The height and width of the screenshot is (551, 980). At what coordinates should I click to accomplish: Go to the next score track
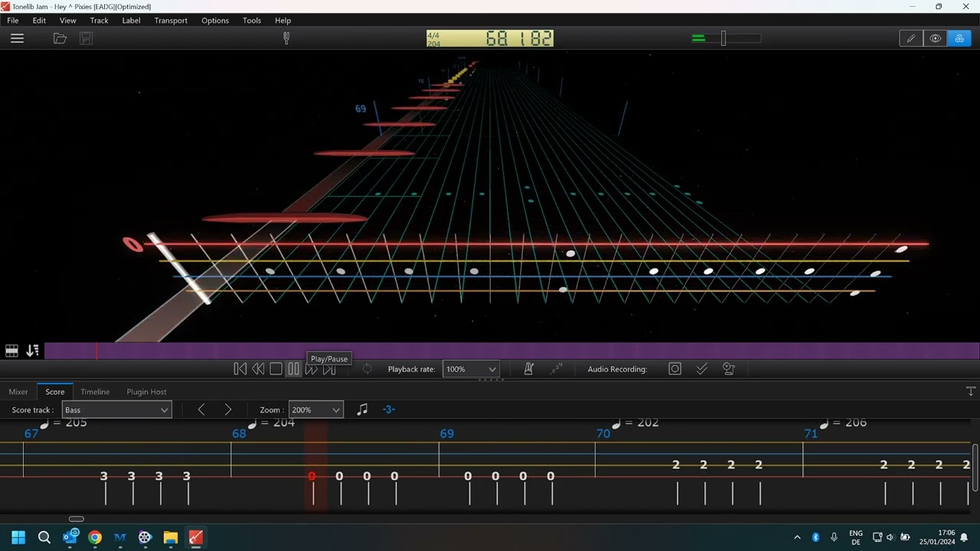(x=227, y=410)
